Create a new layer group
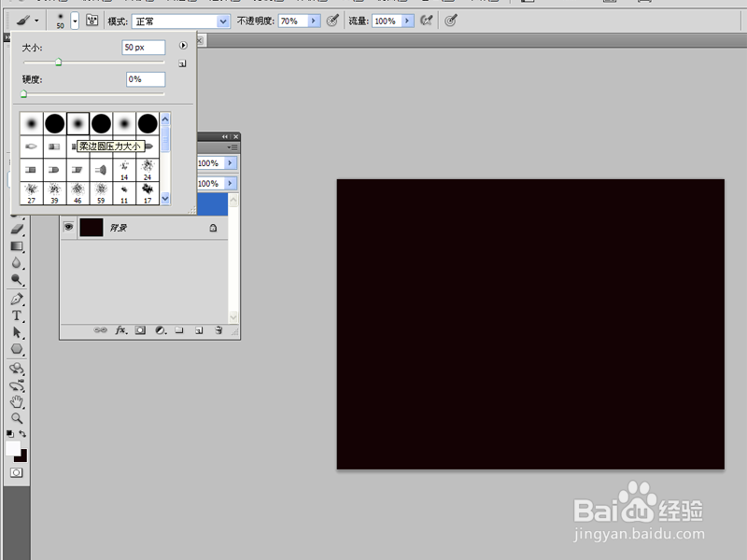This screenshot has height=560, width=747. coord(179,330)
